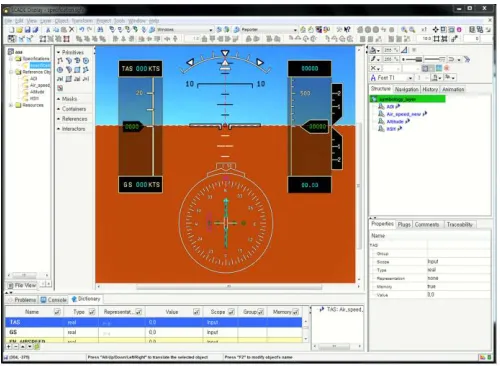Switch to the Plugs tab
Viewport: 500px width, 366px height.
coord(404,225)
